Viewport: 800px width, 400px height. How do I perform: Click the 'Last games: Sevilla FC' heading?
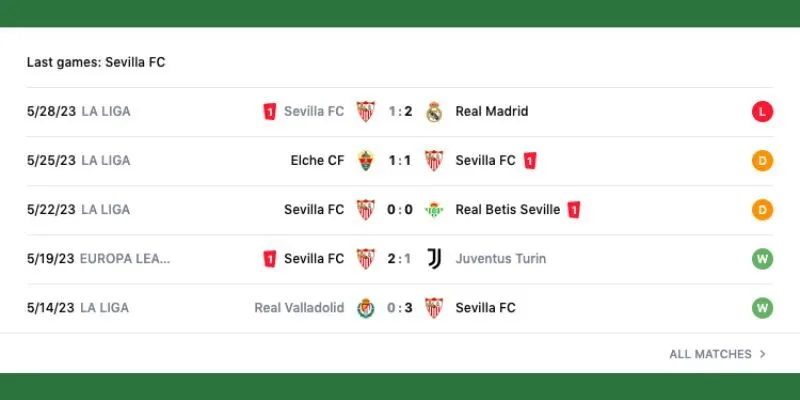(x=96, y=62)
